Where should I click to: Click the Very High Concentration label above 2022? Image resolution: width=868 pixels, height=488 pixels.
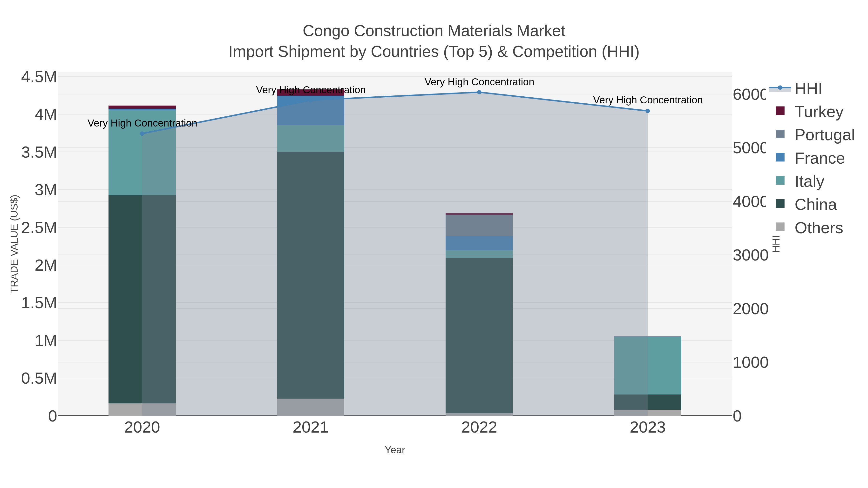[479, 82]
